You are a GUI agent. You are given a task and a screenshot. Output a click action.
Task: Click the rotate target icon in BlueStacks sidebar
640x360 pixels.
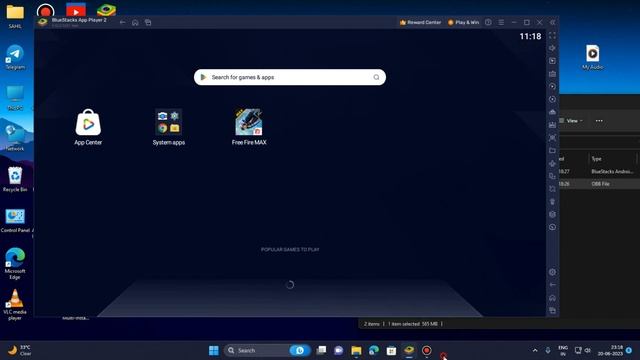(x=552, y=99)
